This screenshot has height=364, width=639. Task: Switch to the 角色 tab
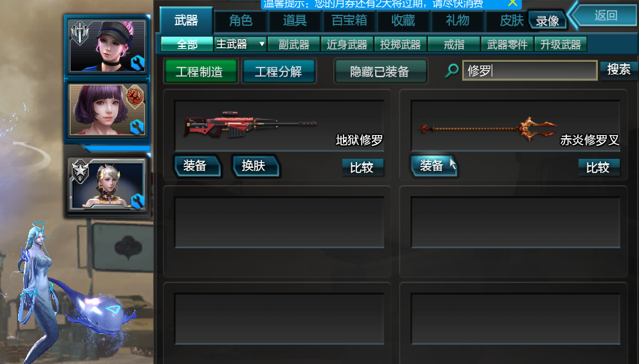tap(241, 21)
